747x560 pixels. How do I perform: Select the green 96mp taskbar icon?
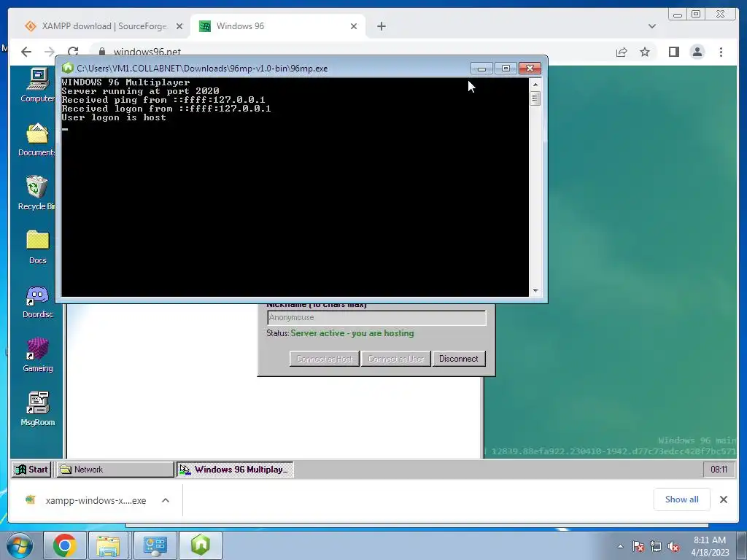[x=200, y=545]
